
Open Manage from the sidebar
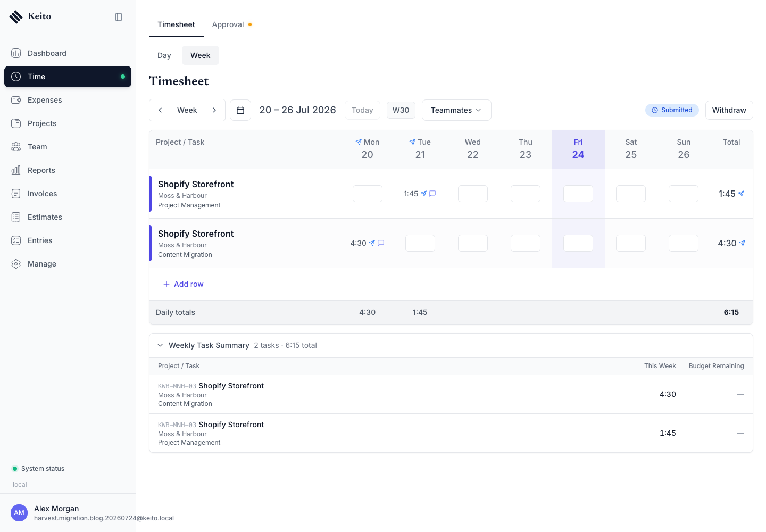(x=68, y=264)
